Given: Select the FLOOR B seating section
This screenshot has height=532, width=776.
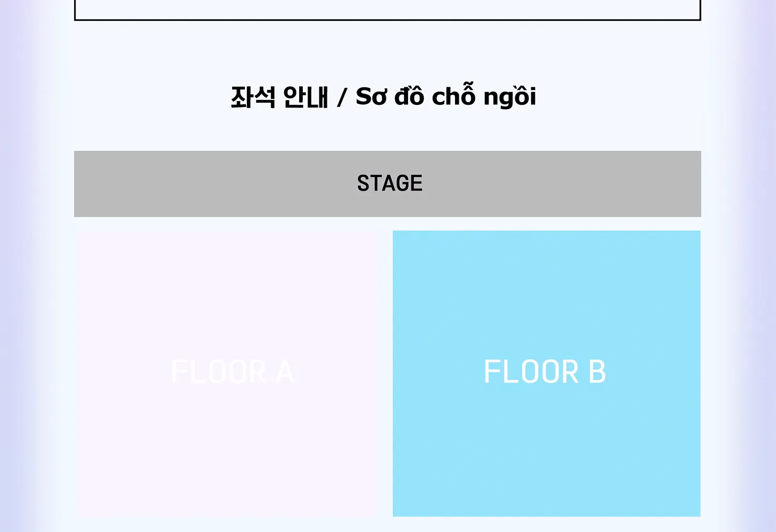Looking at the screenshot, I should [x=547, y=373].
